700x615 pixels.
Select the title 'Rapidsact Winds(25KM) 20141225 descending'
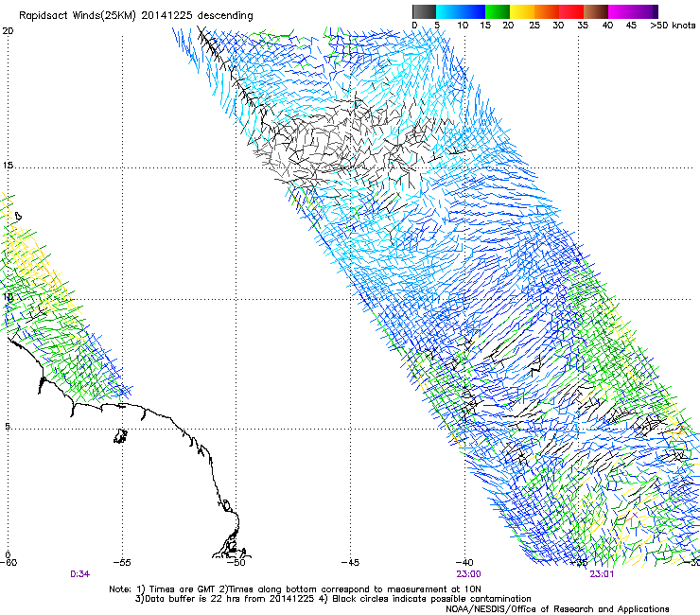[135, 16]
